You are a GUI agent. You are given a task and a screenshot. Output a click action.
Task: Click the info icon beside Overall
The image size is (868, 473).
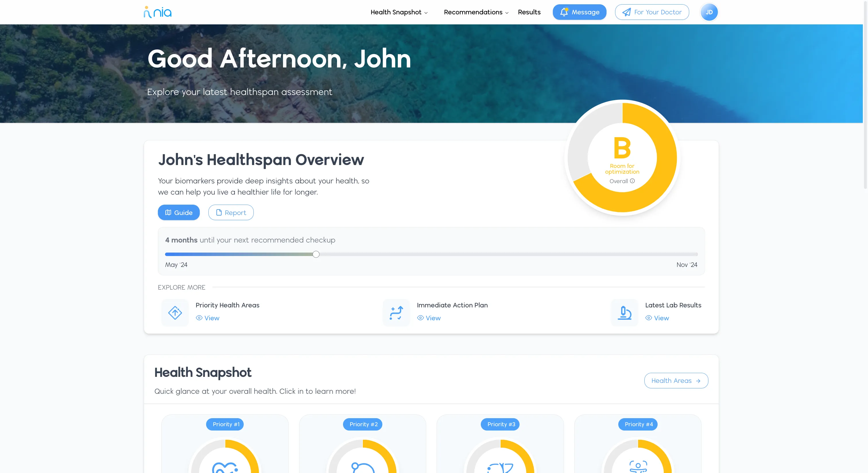632,181
